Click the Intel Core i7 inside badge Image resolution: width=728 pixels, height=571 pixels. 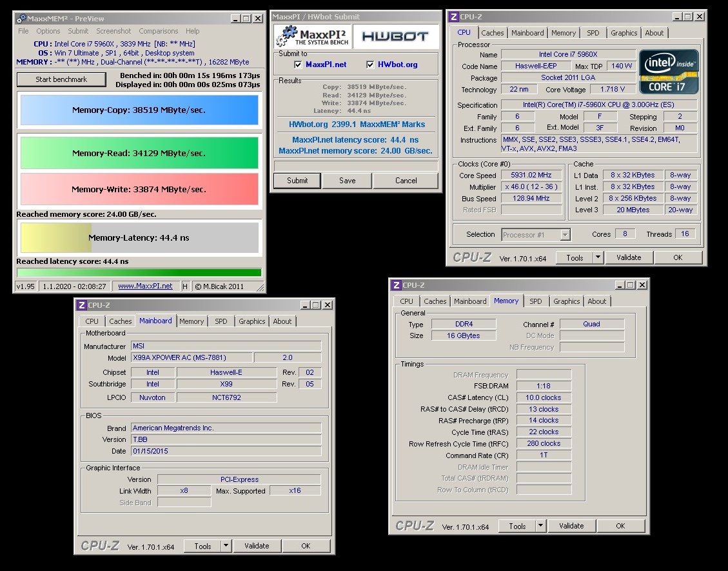click(669, 72)
